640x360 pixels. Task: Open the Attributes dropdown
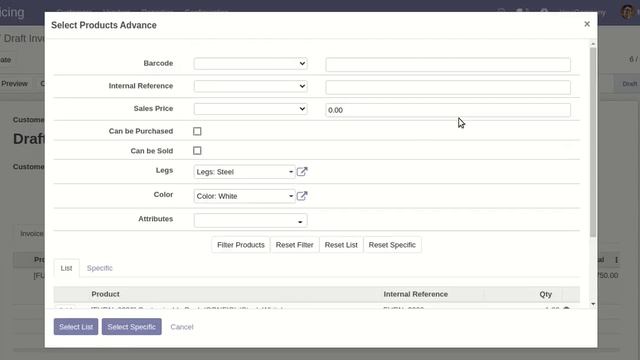[251, 221]
